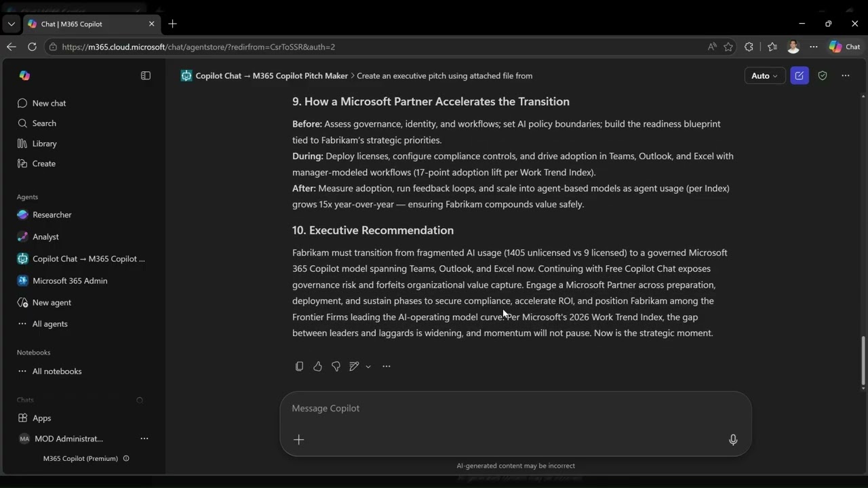Give the response a thumbs down
Viewport: 868px width, 488px height.
(x=336, y=367)
